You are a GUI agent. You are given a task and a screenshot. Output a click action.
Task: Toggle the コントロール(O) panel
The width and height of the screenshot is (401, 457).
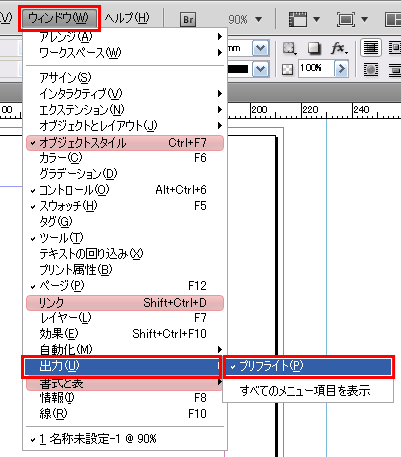[125, 190]
